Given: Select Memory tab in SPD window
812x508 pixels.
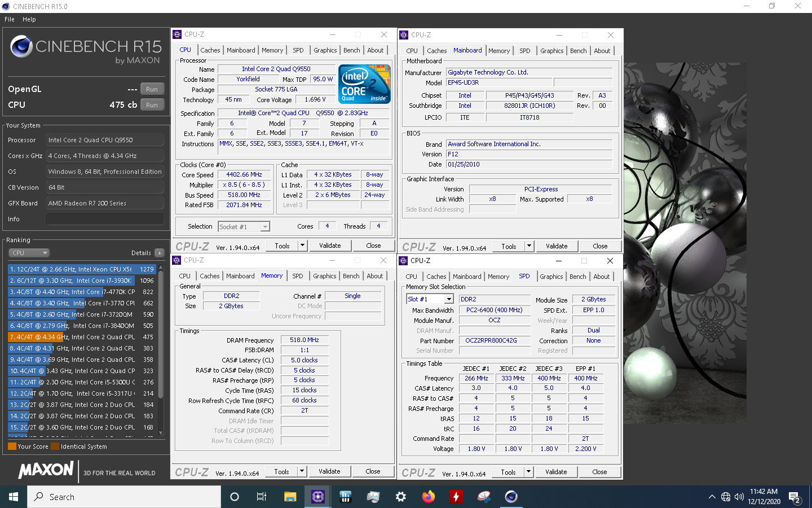Looking at the screenshot, I should pos(498,277).
